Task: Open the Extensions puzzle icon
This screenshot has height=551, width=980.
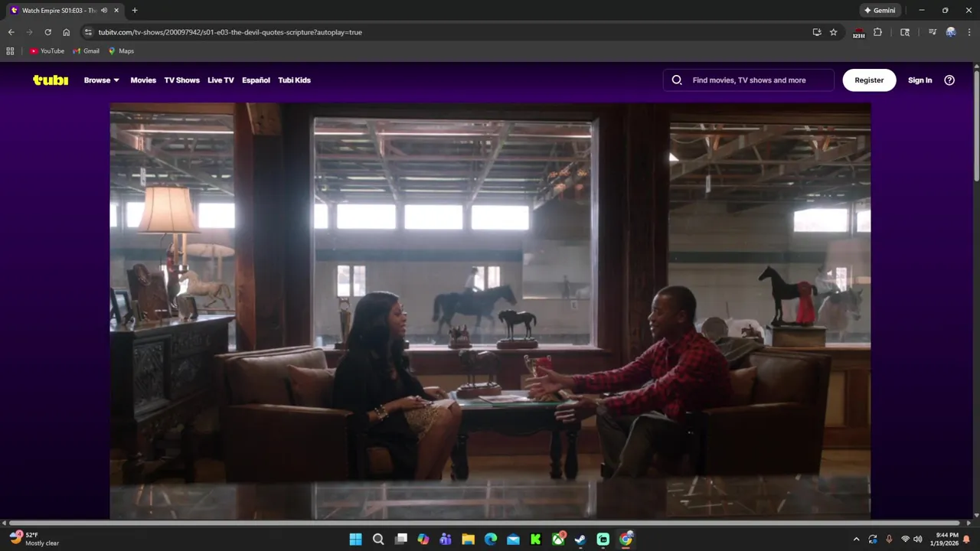Action: click(877, 32)
